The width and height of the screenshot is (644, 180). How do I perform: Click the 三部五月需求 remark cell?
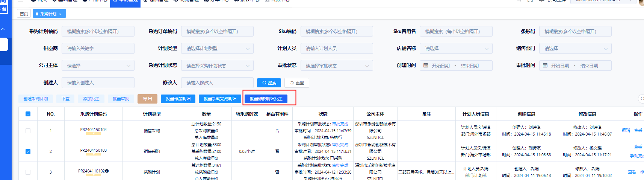point(426,172)
